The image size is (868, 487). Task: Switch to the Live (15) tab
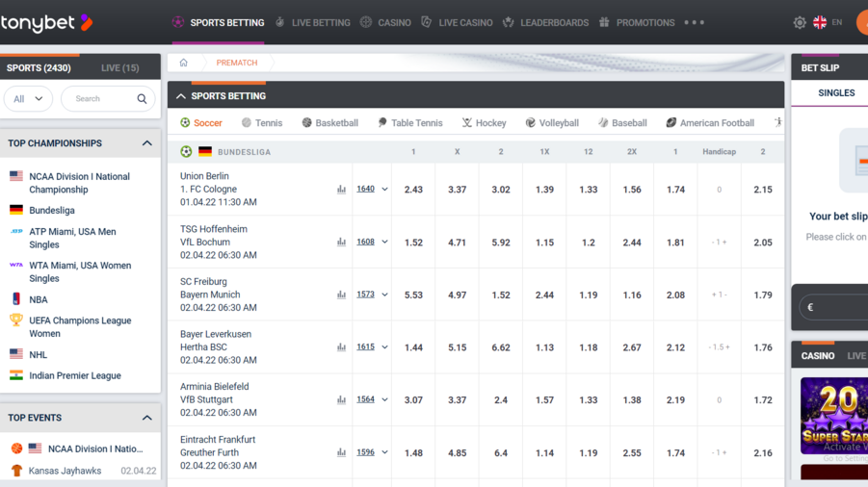[119, 68]
